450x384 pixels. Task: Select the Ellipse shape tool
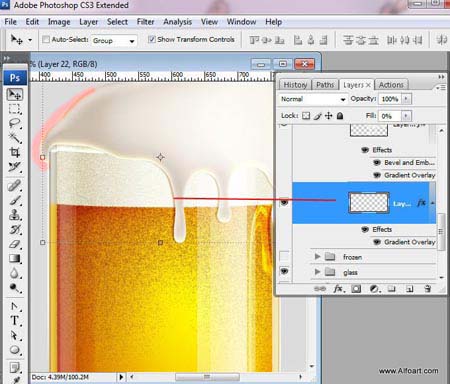click(14, 350)
